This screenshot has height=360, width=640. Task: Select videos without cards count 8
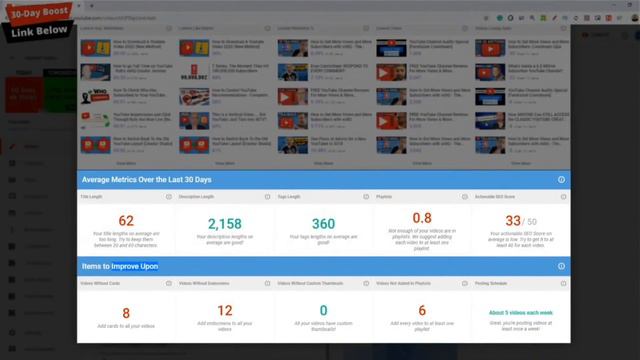point(126,313)
